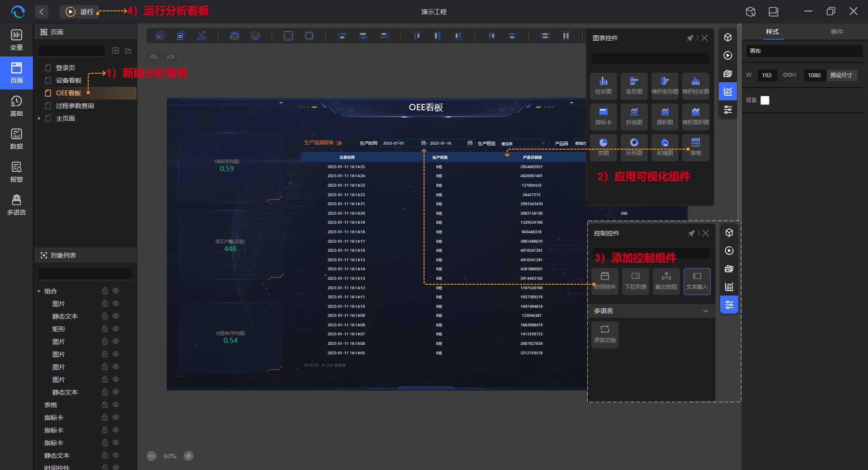Click the redo arrow button
868x470 pixels.
coord(170,56)
